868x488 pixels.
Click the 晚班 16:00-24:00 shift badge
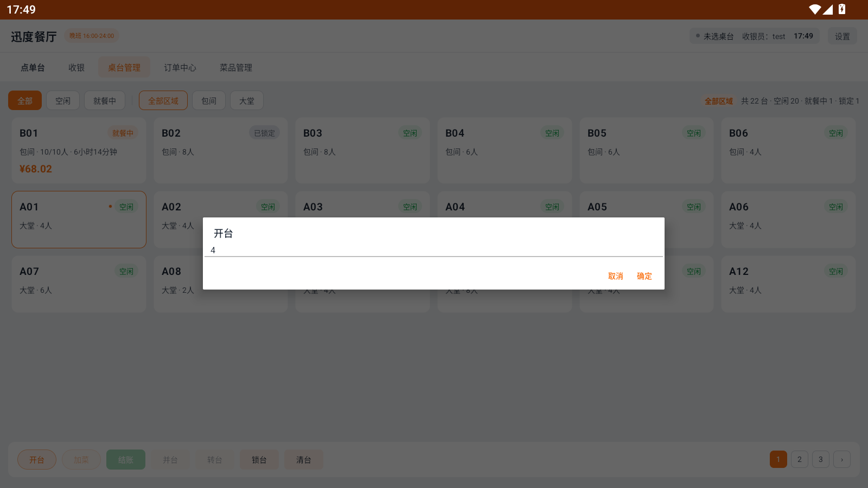(92, 36)
